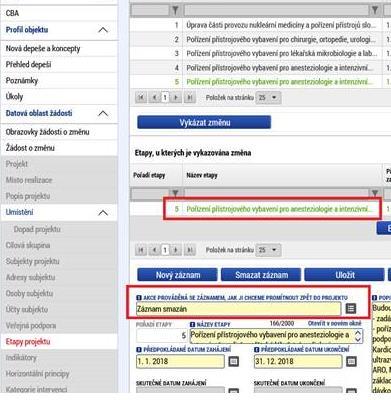The image size is (391, 400).
Task: Go to first page in the changed stages pager
Action: (x=141, y=250)
